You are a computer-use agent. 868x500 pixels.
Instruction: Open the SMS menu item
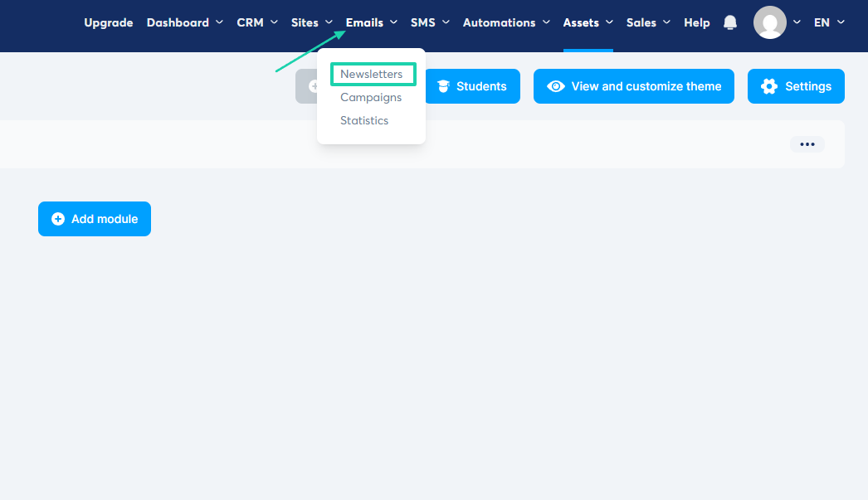[423, 22]
